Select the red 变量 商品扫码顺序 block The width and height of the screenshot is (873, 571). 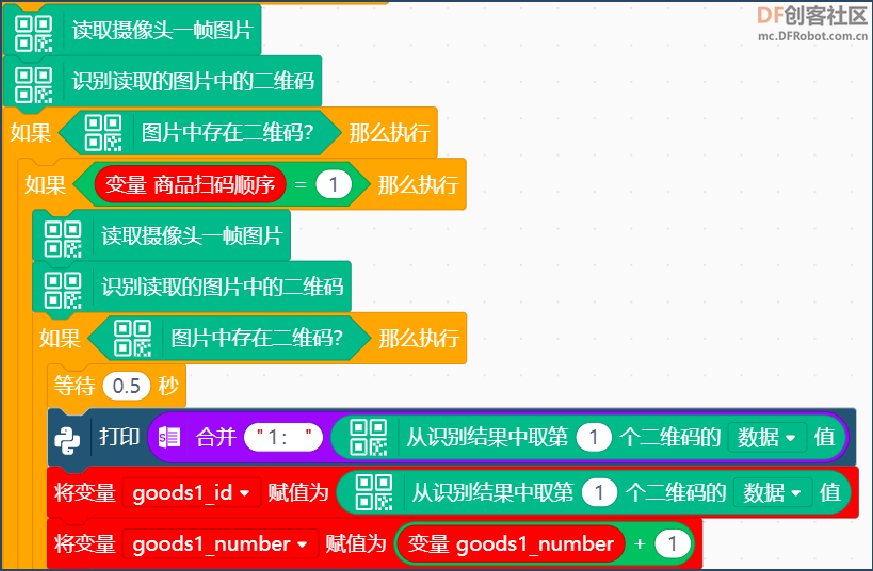190,184
